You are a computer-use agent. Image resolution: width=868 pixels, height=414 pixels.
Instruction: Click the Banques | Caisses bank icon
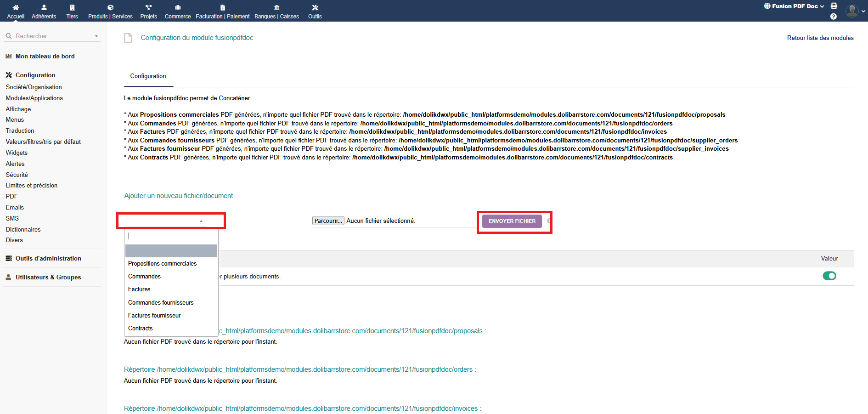[x=276, y=7]
